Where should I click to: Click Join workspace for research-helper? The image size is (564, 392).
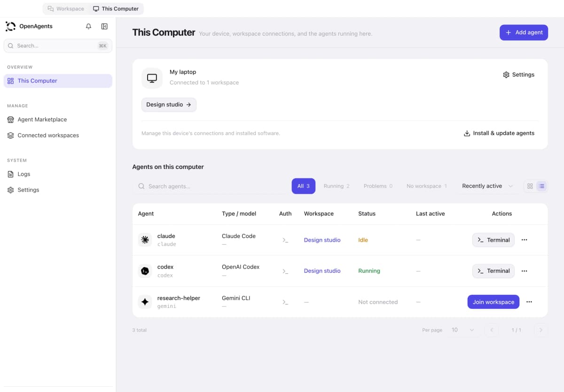[x=493, y=302]
